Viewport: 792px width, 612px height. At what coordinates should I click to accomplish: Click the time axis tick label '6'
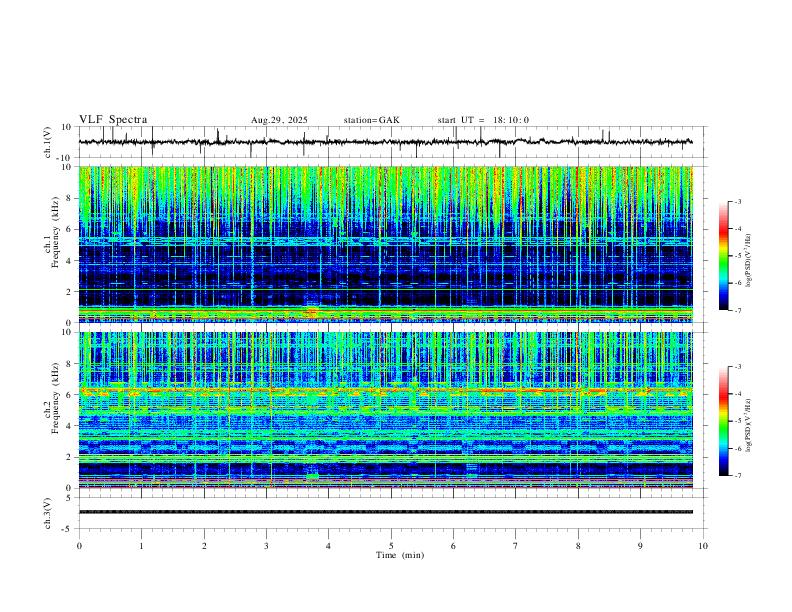(453, 546)
